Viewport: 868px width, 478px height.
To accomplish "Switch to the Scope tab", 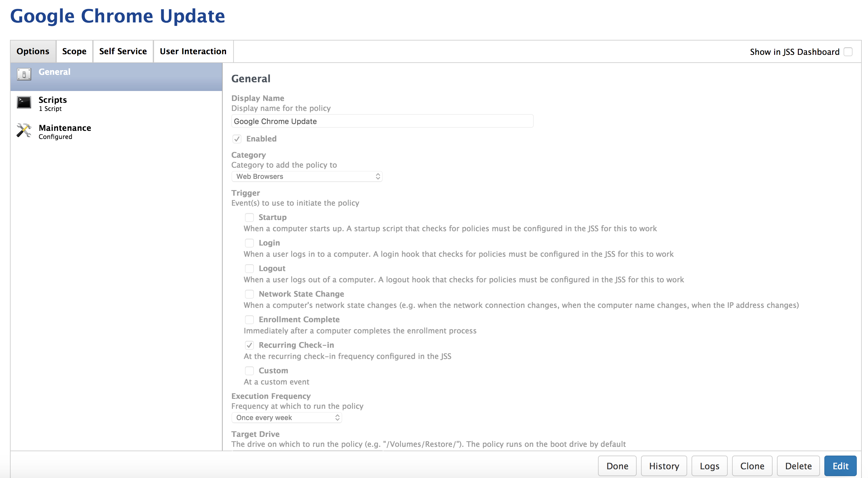I will (x=74, y=51).
